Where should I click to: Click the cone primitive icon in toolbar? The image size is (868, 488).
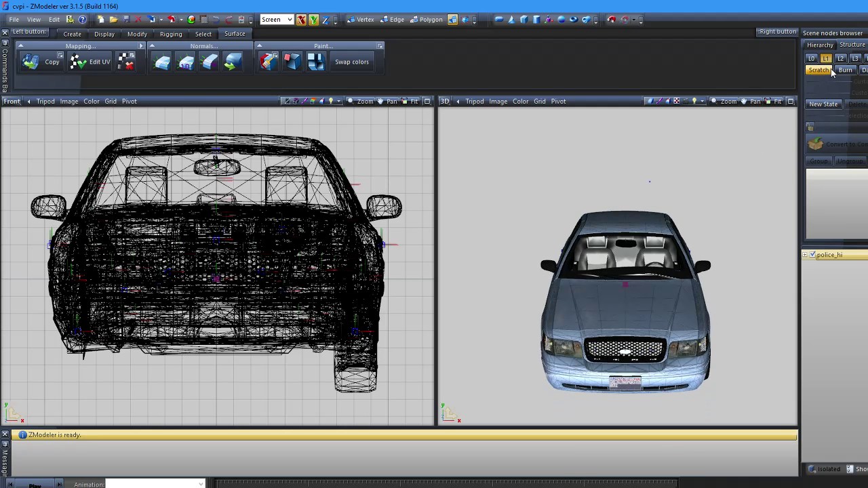click(x=511, y=20)
